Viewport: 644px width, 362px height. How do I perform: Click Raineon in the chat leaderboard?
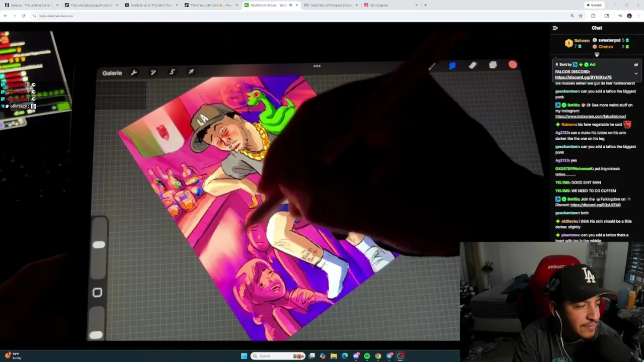pos(582,40)
